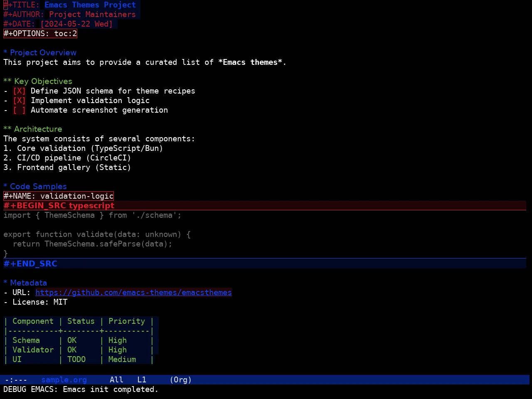Click the 'export function validate' code line

97,234
